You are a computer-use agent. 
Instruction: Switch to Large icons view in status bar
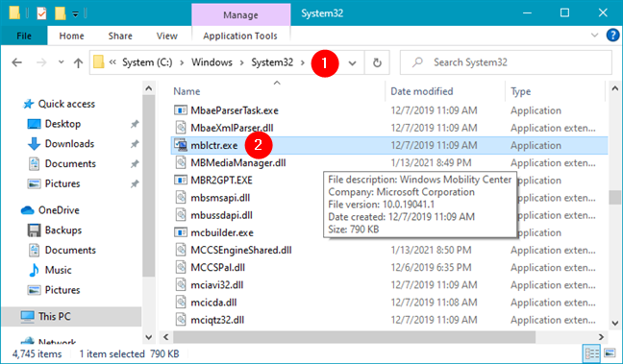click(x=610, y=352)
